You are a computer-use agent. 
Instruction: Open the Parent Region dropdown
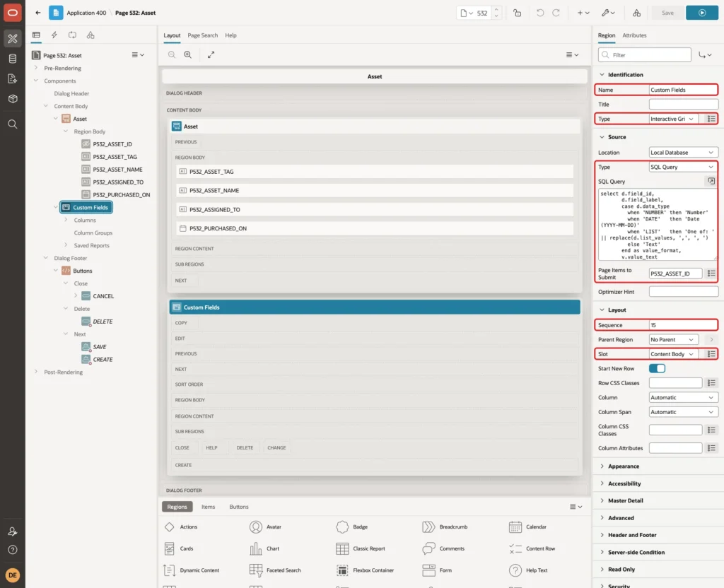click(x=673, y=339)
